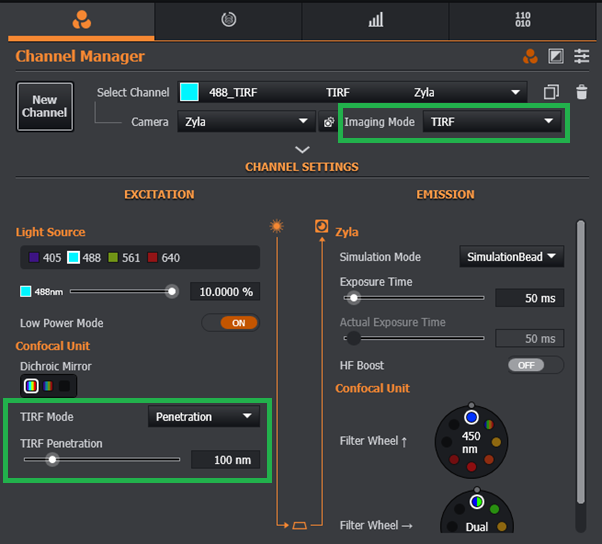Open the settings sliders icon in header
The image size is (602, 544).
click(582, 57)
